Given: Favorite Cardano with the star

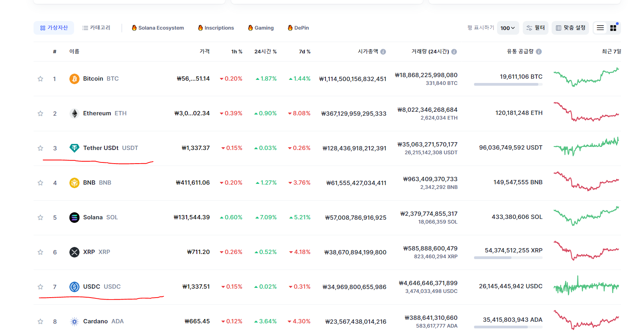Looking at the screenshot, I should point(40,321).
